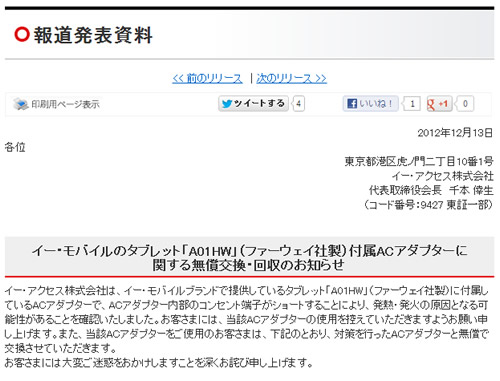Click the printer icon for print view
The height and width of the screenshot is (381, 500).
[21, 104]
